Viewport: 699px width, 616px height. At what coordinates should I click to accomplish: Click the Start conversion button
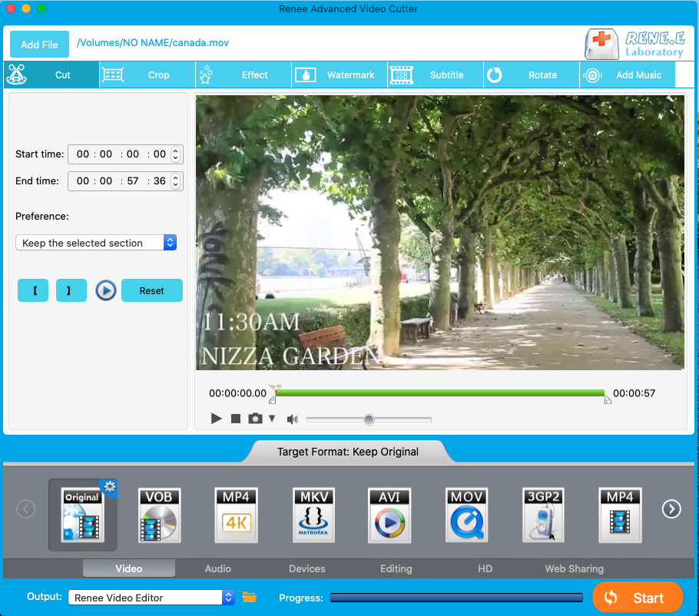[638, 598]
